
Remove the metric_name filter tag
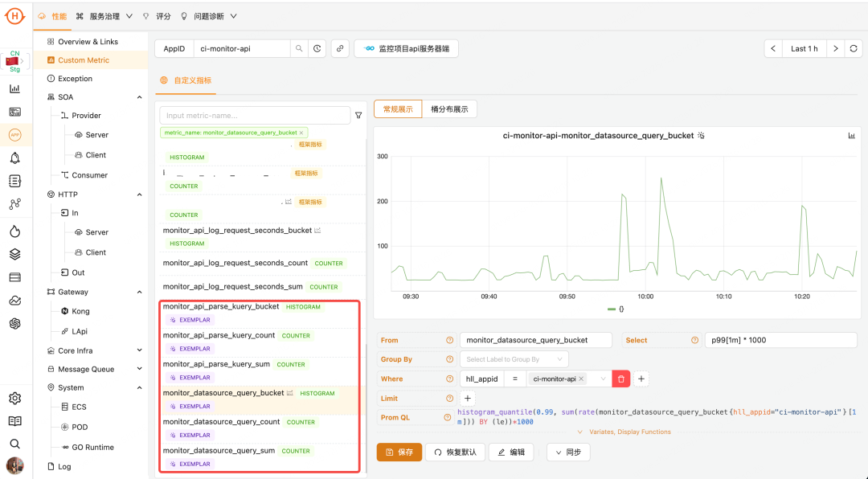pos(301,133)
